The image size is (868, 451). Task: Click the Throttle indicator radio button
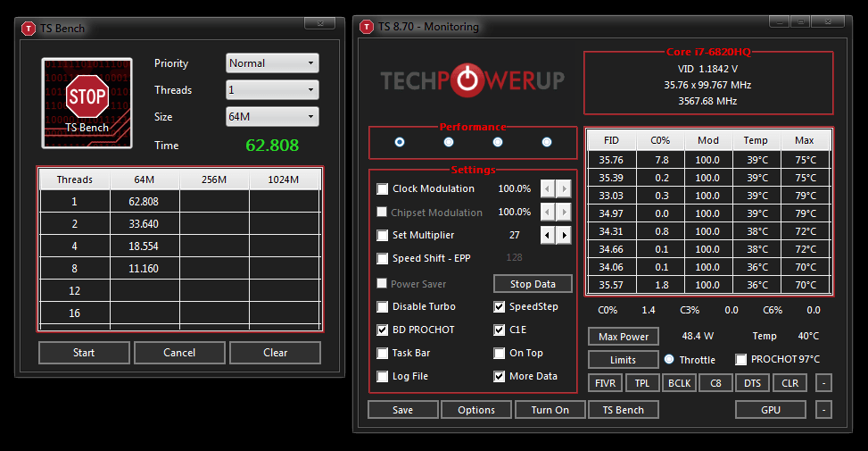669,359
